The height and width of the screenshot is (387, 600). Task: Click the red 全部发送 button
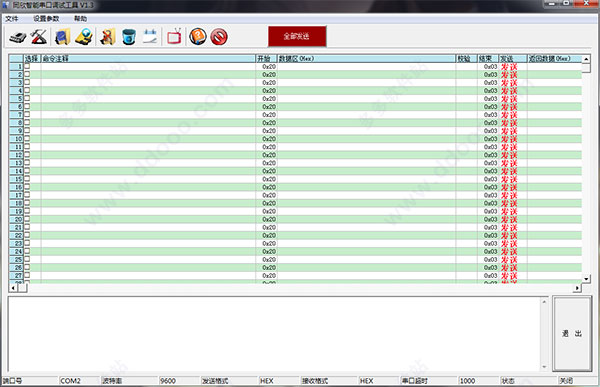297,36
